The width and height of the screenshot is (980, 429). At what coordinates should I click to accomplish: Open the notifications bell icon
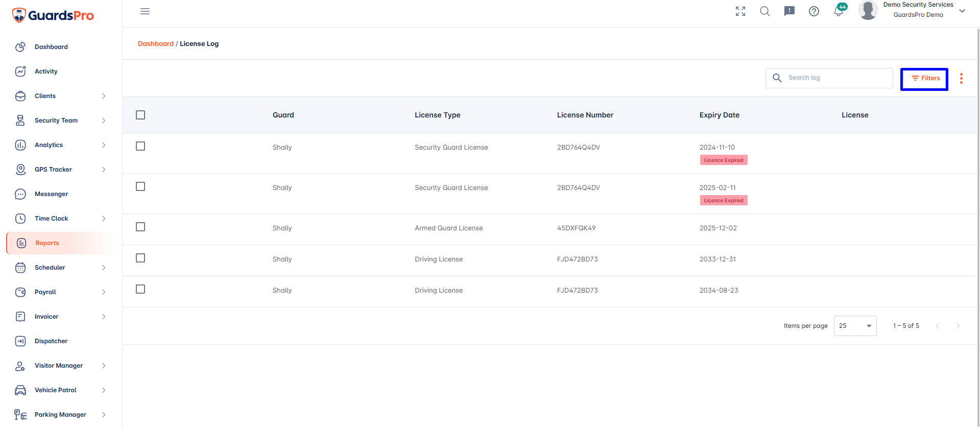pyautogui.click(x=839, y=11)
